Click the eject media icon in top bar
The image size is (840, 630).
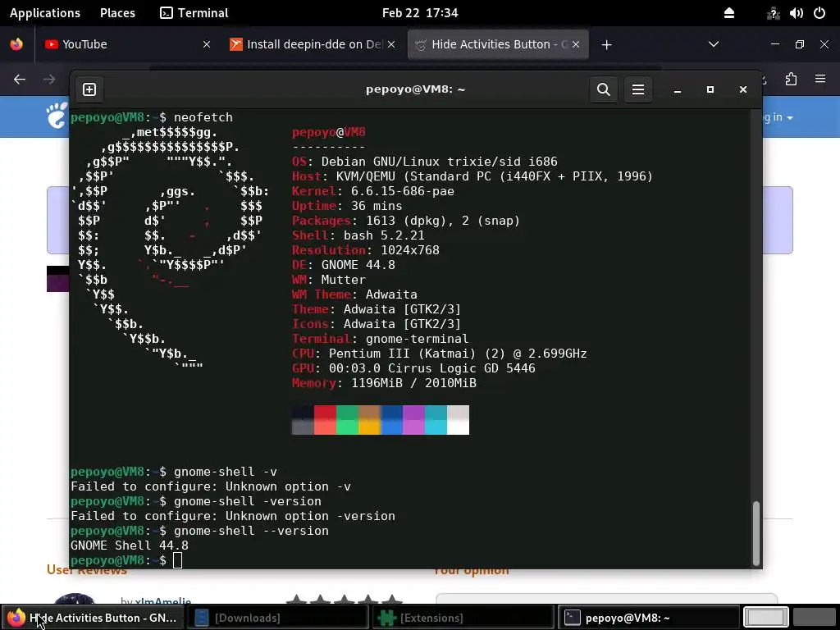point(729,13)
